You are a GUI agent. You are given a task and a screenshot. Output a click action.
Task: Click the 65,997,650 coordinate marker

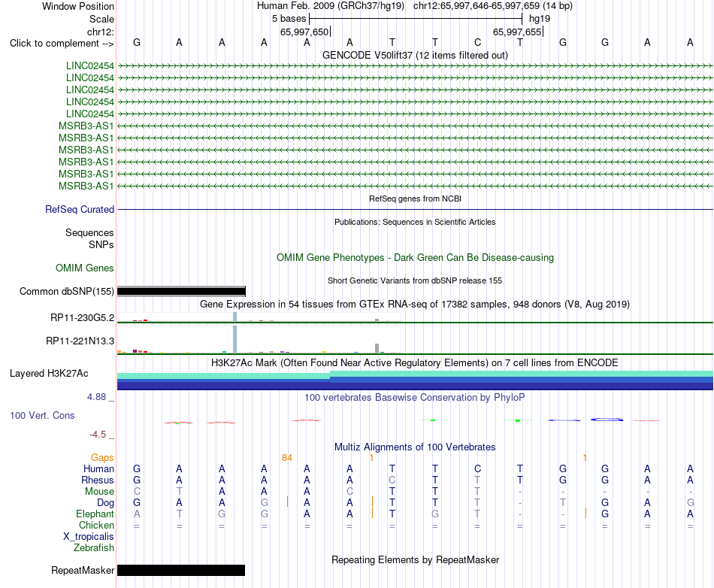click(x=304, y=32)
